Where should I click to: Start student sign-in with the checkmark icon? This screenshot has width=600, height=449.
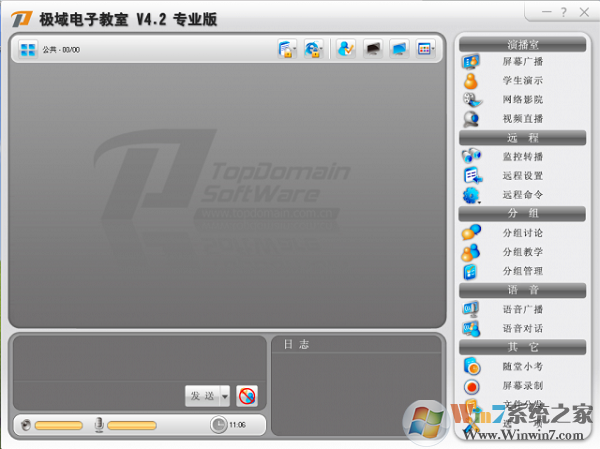[346, 49]
